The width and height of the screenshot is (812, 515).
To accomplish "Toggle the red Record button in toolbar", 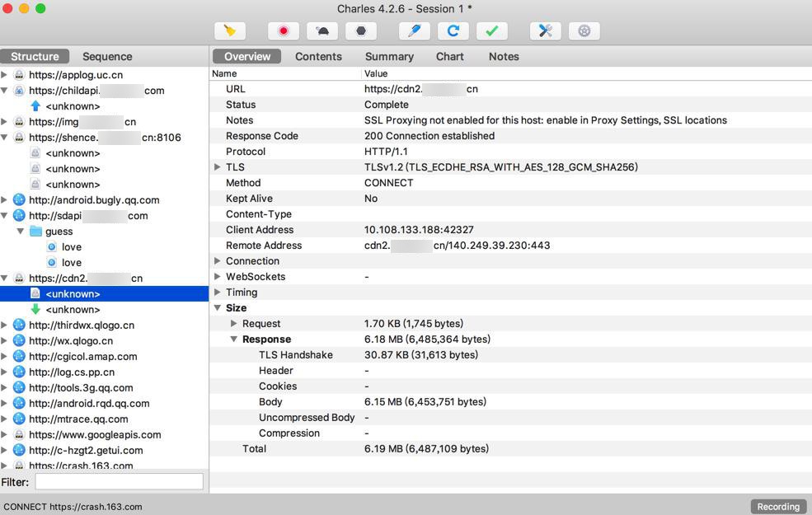I will 284,31.
